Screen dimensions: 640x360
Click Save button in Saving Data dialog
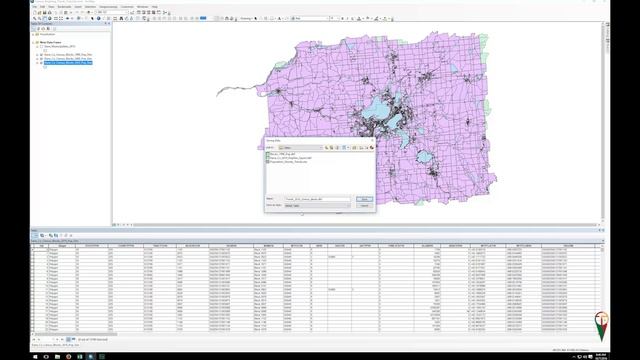[x=364, y=199]
